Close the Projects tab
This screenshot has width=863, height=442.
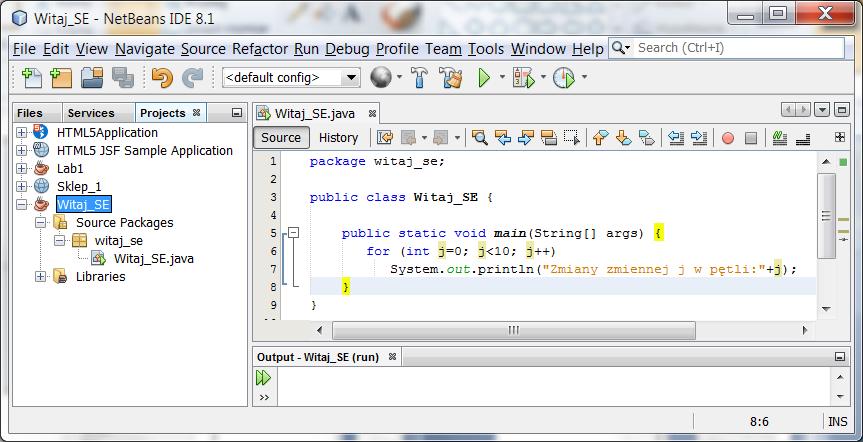196,113
